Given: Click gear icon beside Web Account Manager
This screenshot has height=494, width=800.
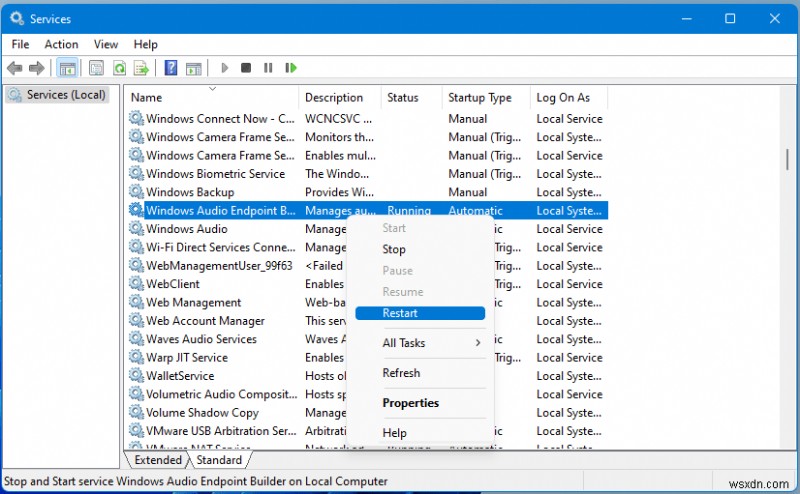Looking at the screenshot, I should tap(136, 320).
